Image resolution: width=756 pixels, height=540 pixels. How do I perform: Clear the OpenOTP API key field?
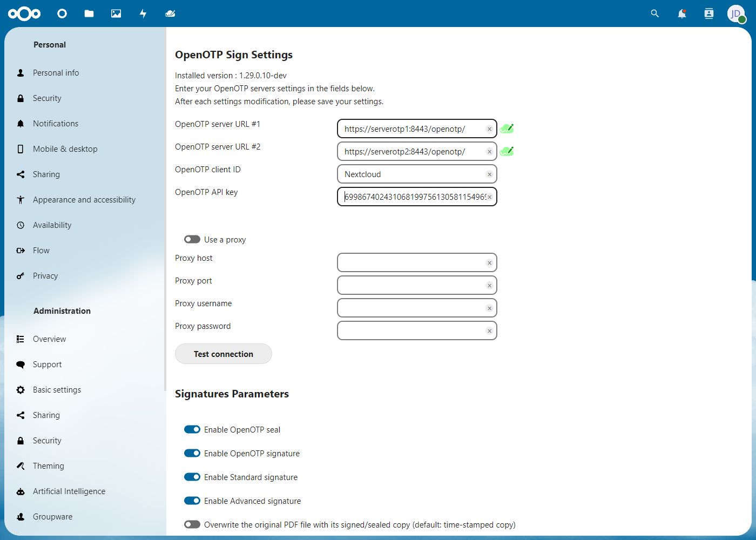coord(489,197)
